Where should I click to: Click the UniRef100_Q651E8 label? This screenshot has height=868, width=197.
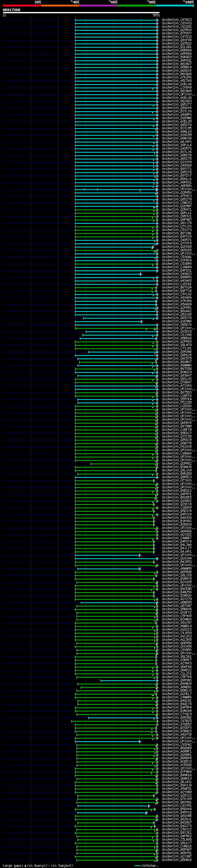177,250
